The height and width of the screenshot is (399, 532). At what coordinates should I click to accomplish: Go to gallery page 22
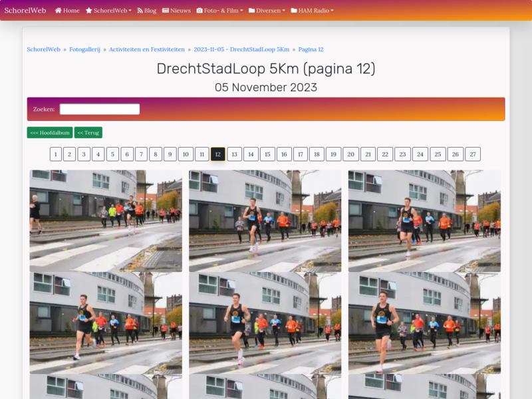coord(385,154)
